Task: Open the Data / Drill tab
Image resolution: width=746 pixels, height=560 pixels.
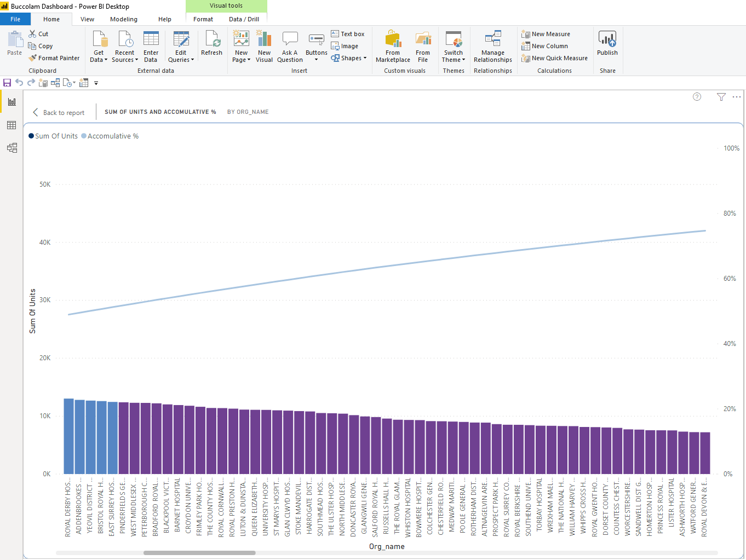Action: (244, 19)
